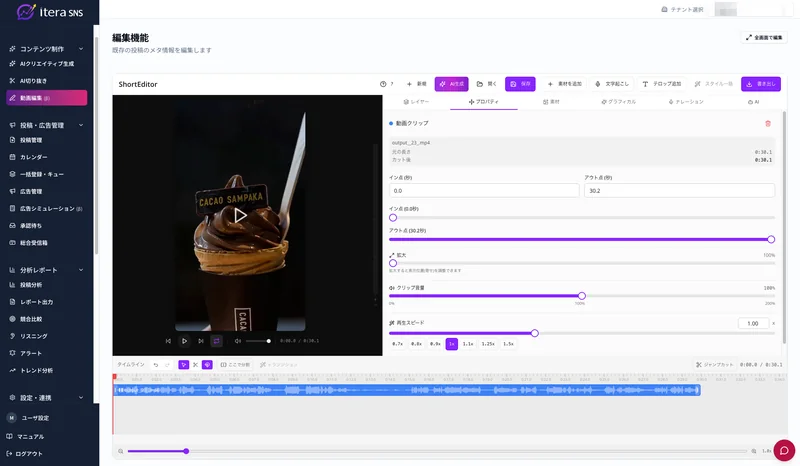Select 0.8x playback speed preset
The width and height of the screenshot is (800, 466).
click(x=416, y=344)
